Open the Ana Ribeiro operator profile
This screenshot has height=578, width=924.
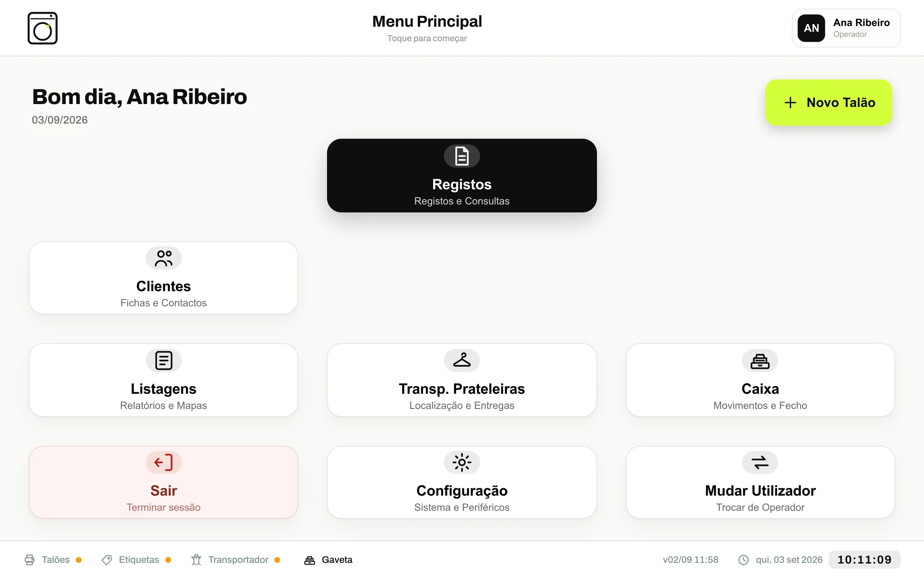point(846,28)
